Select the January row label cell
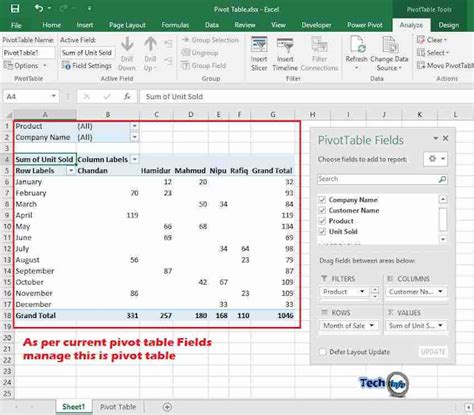 pos(45,182)
